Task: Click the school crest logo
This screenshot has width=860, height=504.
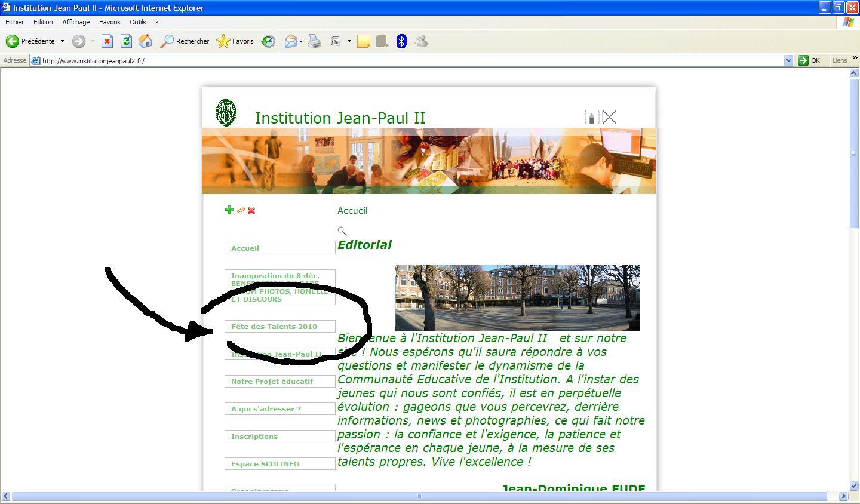Action: 226,112
